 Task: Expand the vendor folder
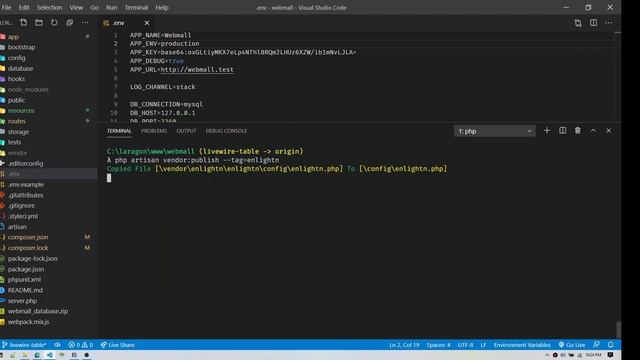point(48,153)
